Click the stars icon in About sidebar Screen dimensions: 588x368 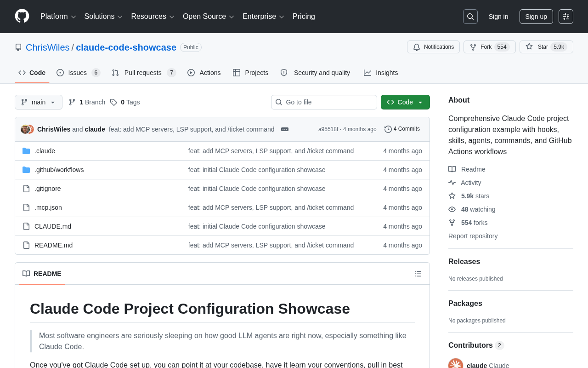[452, 196]
